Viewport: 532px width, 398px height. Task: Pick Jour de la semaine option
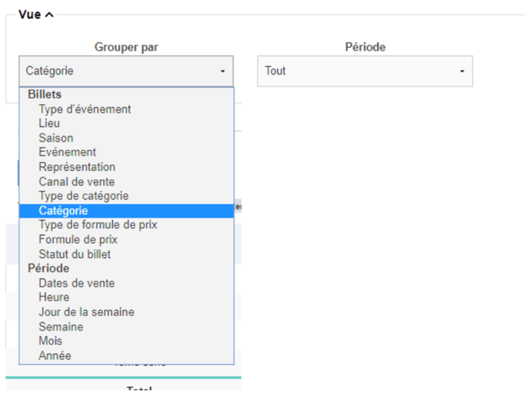point(87,312)
